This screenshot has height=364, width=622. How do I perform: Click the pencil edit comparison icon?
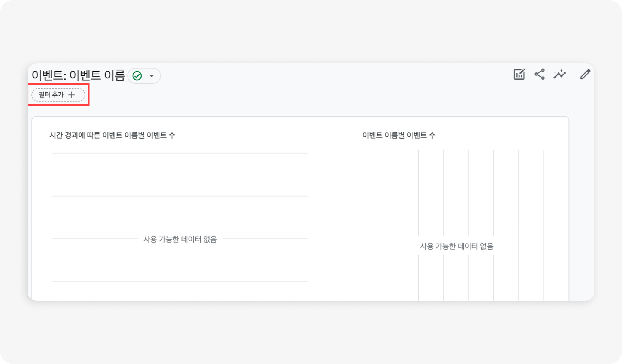(585, 74)
